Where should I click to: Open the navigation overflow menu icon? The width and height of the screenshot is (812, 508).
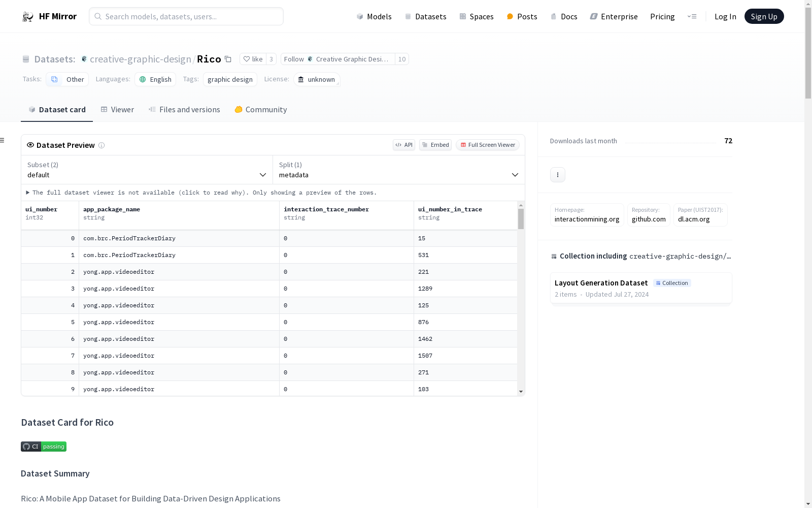(x=692, y=17)
